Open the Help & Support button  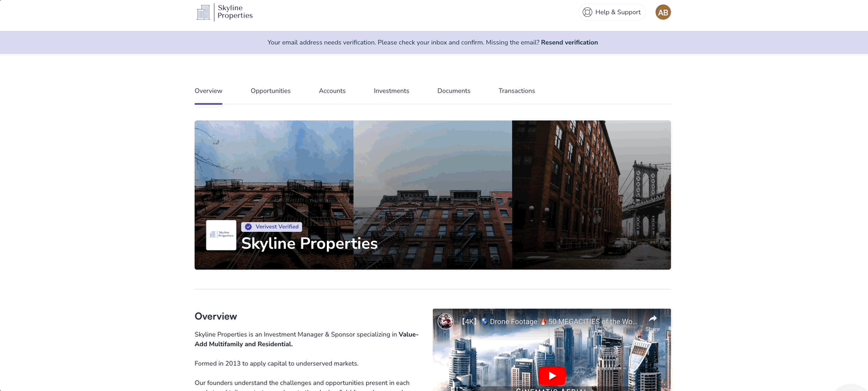(612, 12)
